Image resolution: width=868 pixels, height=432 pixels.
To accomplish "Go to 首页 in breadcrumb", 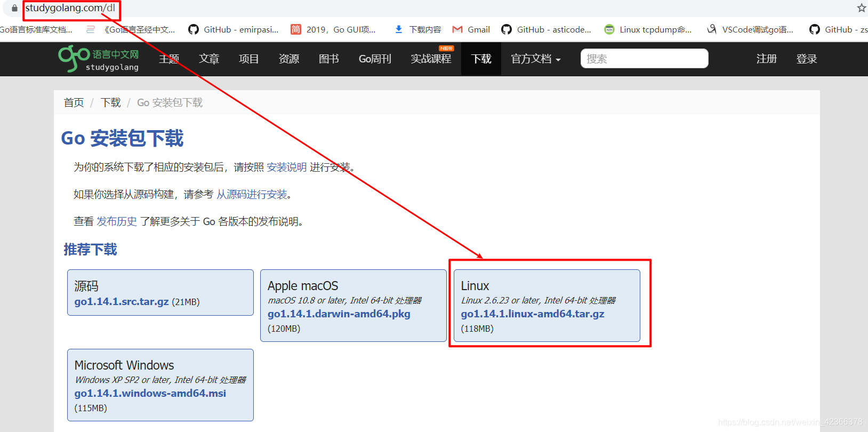I will pyautogui.click(x=74, y=102).
